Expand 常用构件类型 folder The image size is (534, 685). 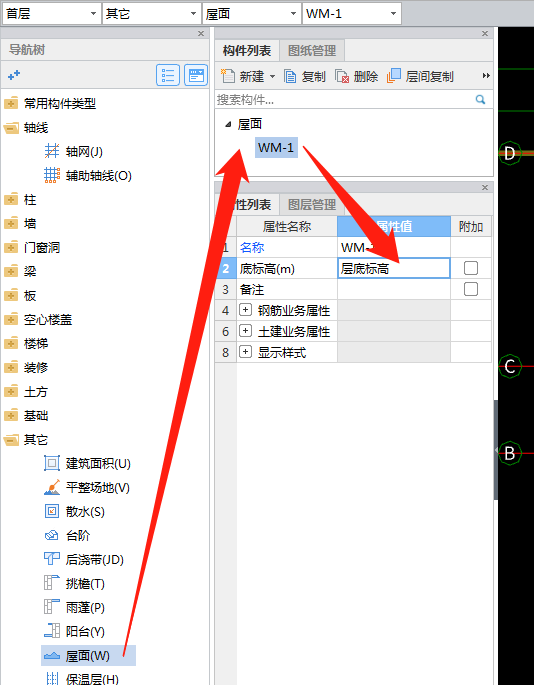pyautogui.click(x=11, y=104)
